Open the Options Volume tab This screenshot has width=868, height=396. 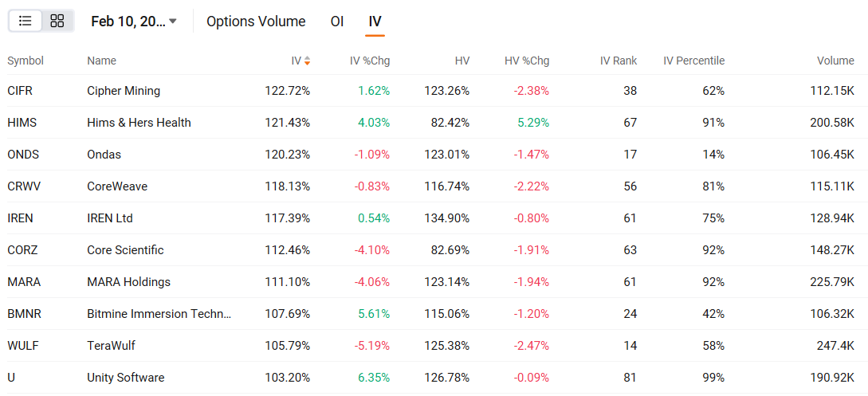(x=256, y=21)
